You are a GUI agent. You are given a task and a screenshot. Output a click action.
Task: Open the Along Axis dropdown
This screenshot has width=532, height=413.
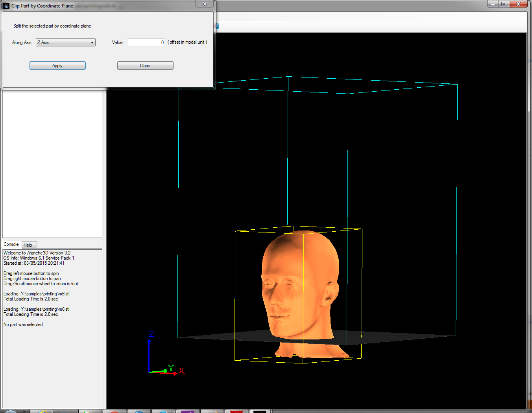[66, 42]
